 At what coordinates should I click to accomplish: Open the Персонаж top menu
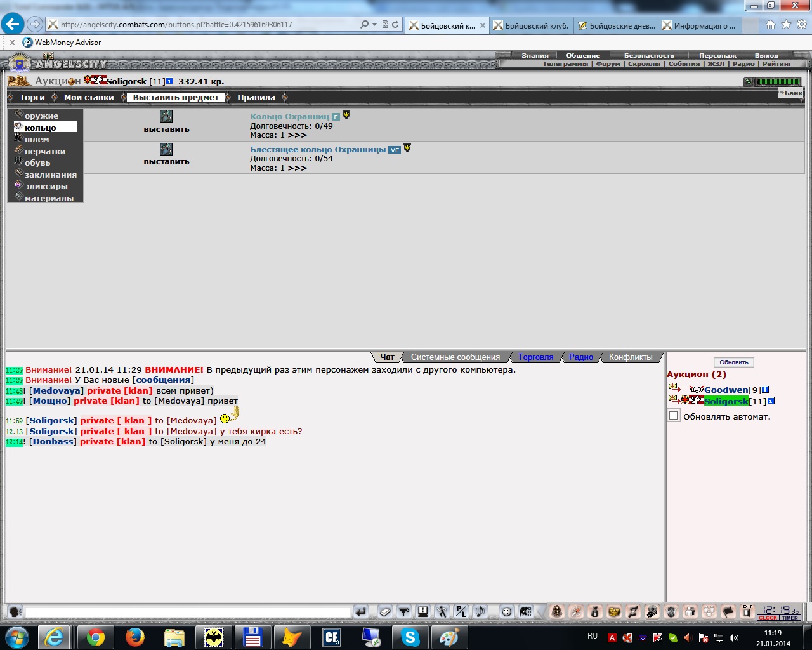717,55
